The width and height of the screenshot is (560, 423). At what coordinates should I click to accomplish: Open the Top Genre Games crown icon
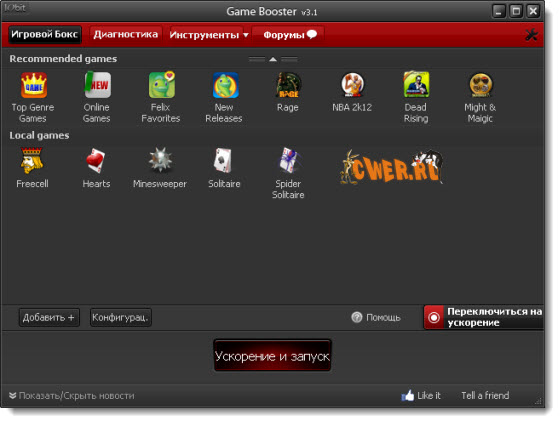(x=34, y=85)
